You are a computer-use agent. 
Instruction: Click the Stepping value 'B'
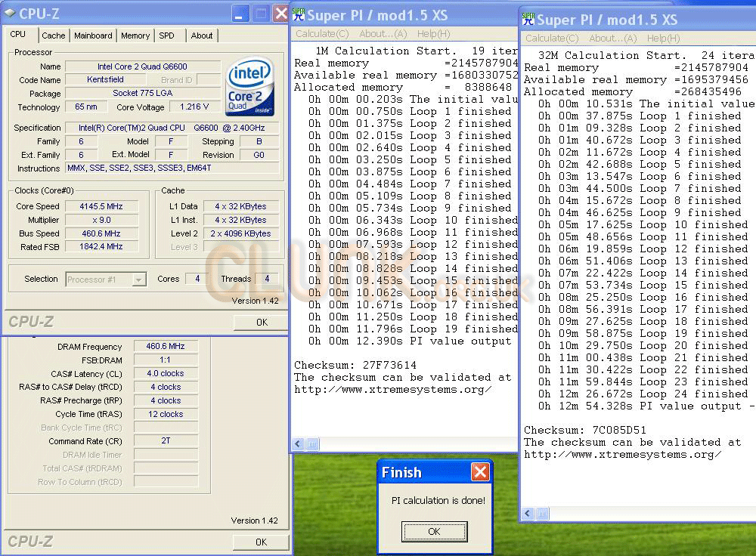point(259,141)
